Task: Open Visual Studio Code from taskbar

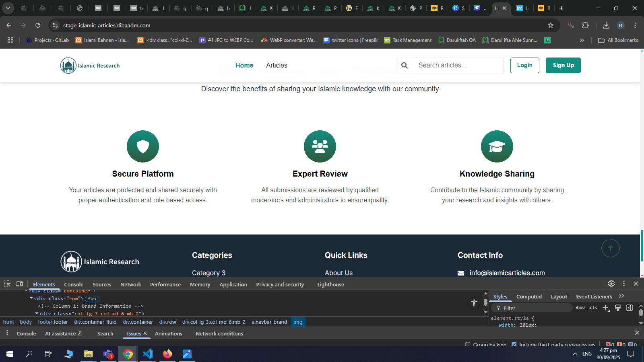Action: pos(148,354)
